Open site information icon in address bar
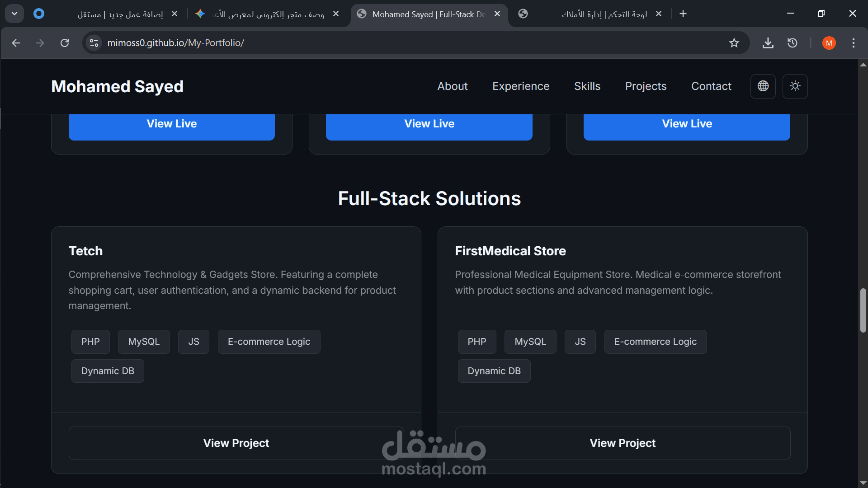This screenshot has width=868, height=488. (x=94, y=43)
